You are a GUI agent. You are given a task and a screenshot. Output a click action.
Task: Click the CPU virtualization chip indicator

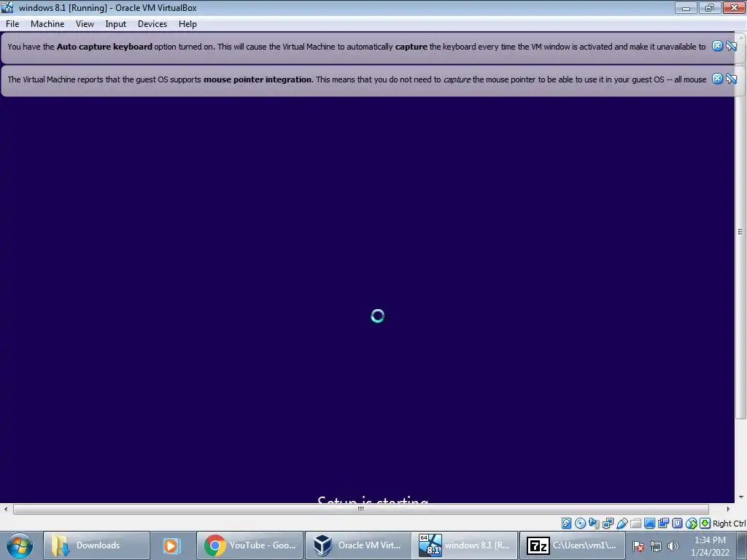click(677, 524)
